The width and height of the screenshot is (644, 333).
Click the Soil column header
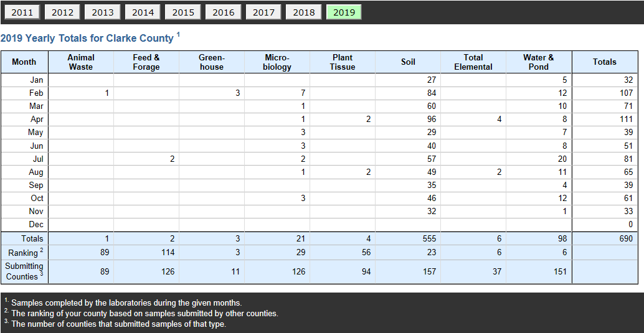point(408,62)
